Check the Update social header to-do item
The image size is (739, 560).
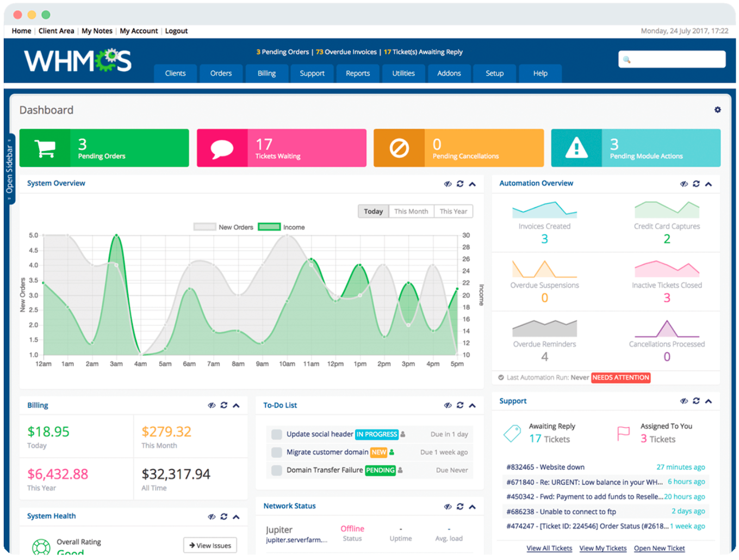point(277,434)
